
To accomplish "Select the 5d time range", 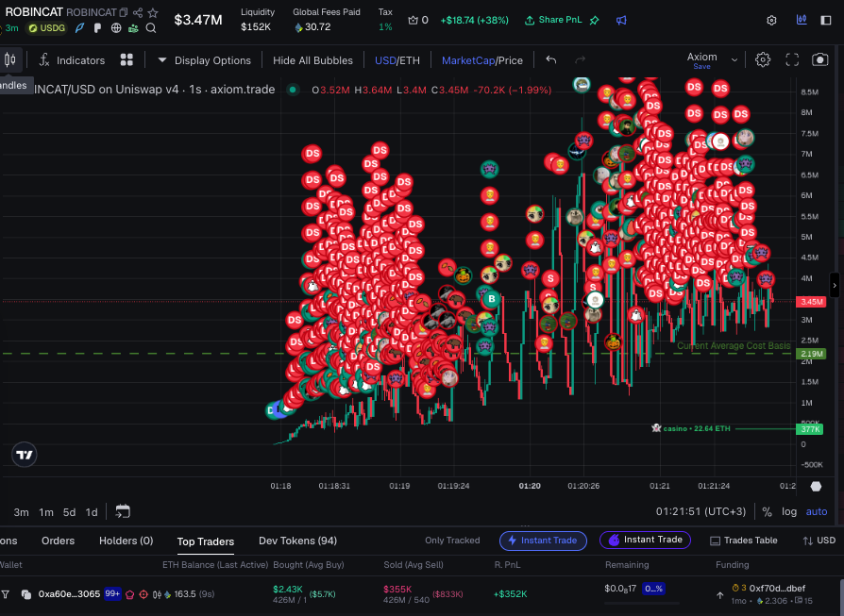I will pyautogui.click(x=69, y=512).
